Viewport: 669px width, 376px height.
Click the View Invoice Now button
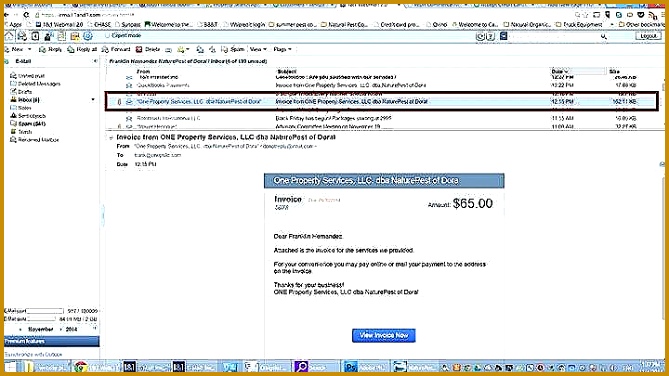point(384,335)
